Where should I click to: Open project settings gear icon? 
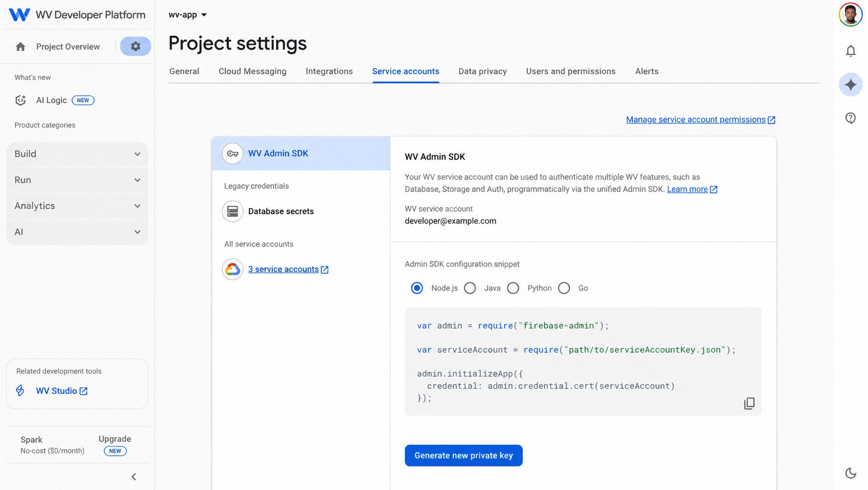(x=136, y=46)
